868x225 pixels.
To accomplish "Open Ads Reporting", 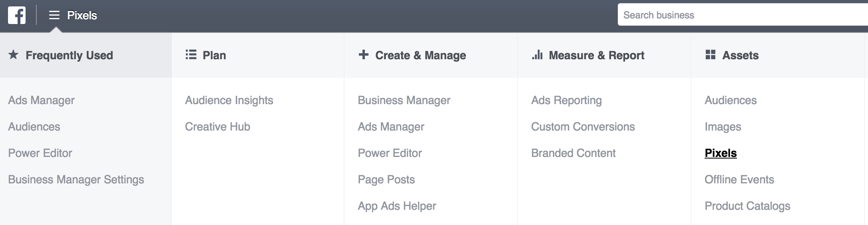I will pos(566,100).
